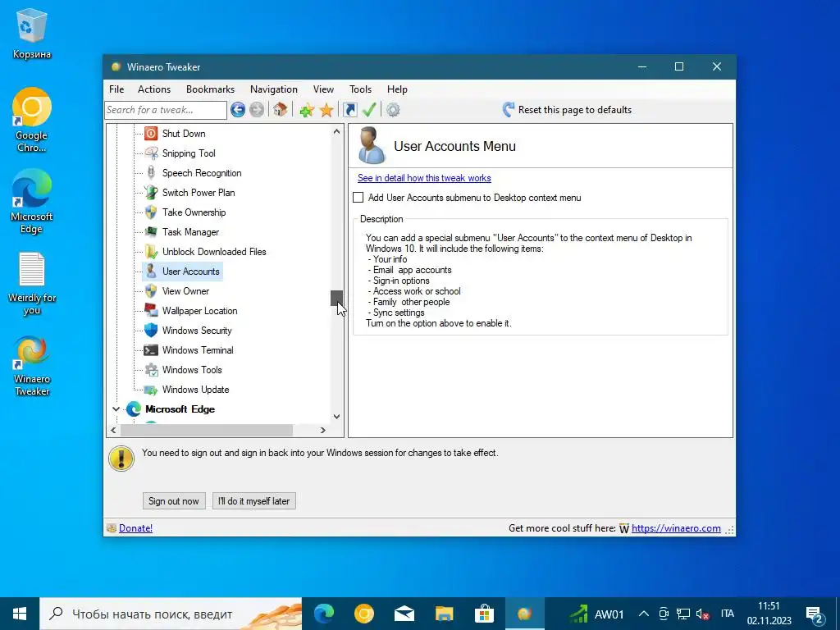Image resolution: width=840 pixels, height=630 pixels.
Task: Open File Explorer from taskbar
Action: point(444,614)
